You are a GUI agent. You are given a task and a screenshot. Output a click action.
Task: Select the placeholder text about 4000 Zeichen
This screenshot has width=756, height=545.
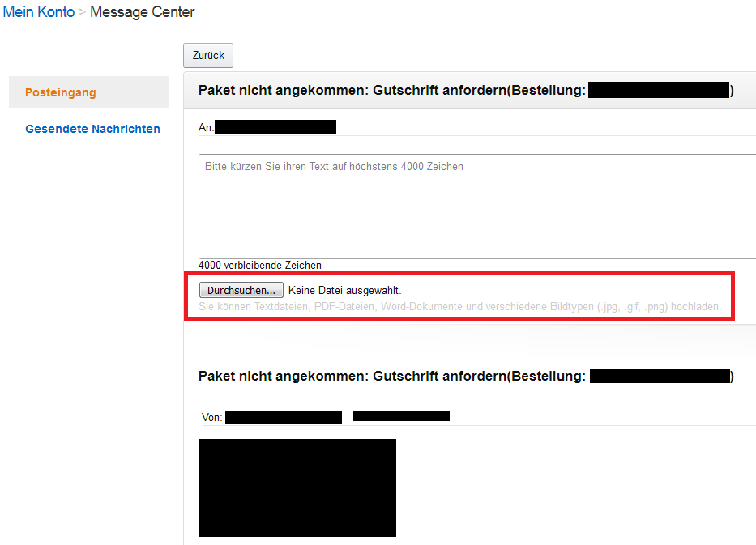332,166
